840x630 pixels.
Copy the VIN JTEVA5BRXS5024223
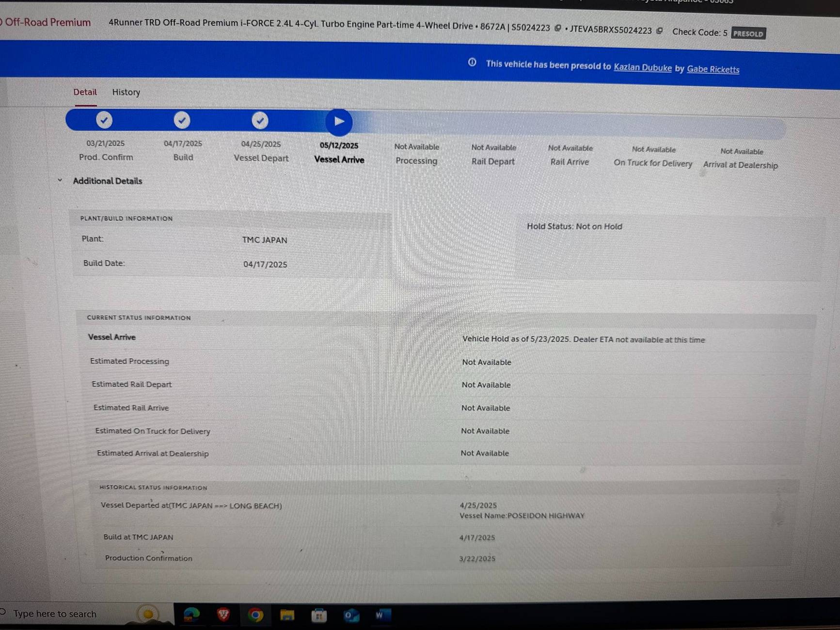click(660, 31)
